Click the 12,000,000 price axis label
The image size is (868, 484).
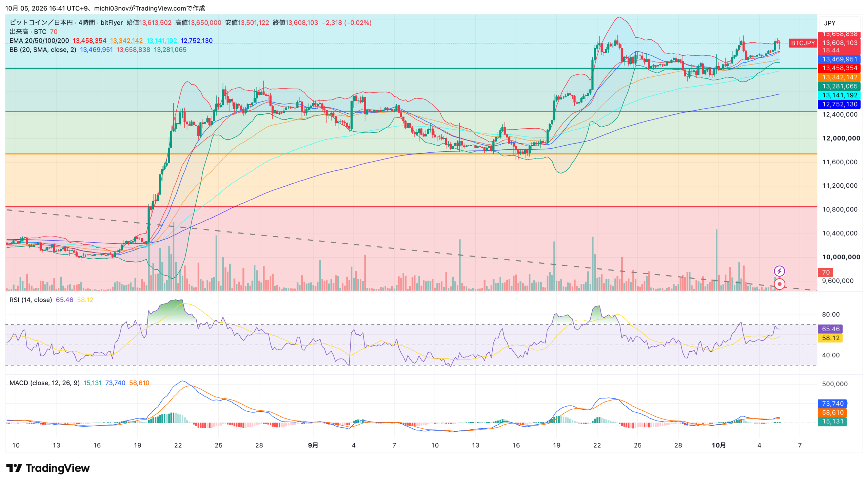pos(841,138)
